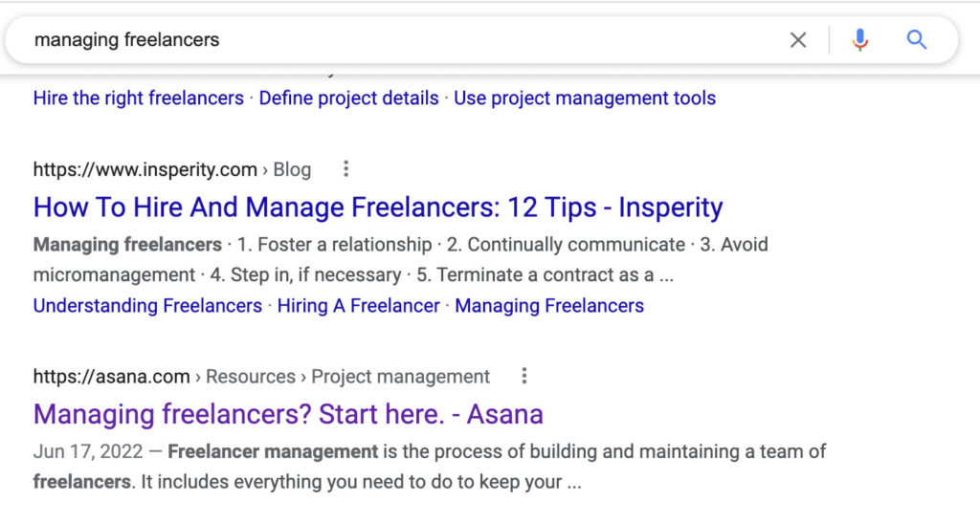The image size is (980, 524).
Task: Click the https://www.insperity.com URL breadcrumb
Action: coord(145,169)
